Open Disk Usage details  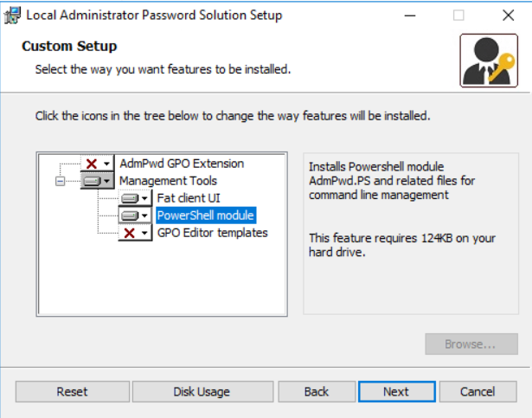point(202,391)
